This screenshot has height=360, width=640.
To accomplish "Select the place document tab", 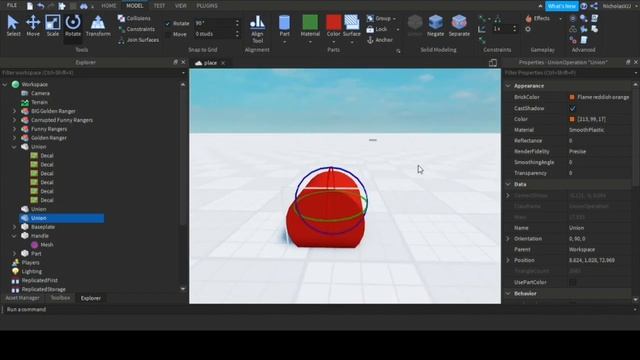I will [x=210, y=63].
